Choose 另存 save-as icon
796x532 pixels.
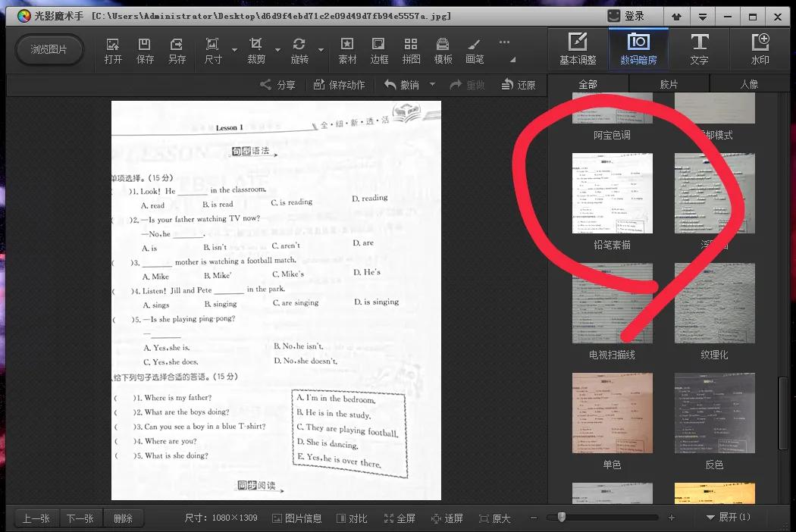[177, 51]
